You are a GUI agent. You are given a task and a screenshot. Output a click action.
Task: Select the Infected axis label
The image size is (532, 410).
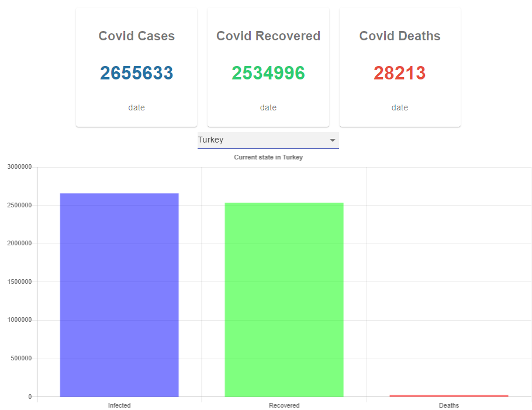tap(119, 405)
